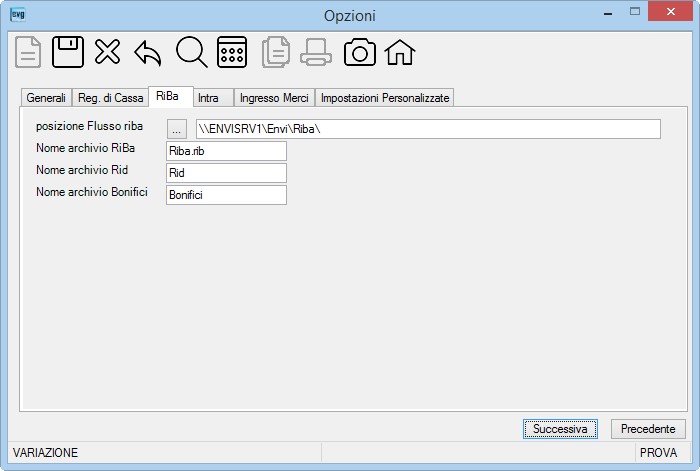Click the Precedente button

pyautogui.click(x=648, y=429)
